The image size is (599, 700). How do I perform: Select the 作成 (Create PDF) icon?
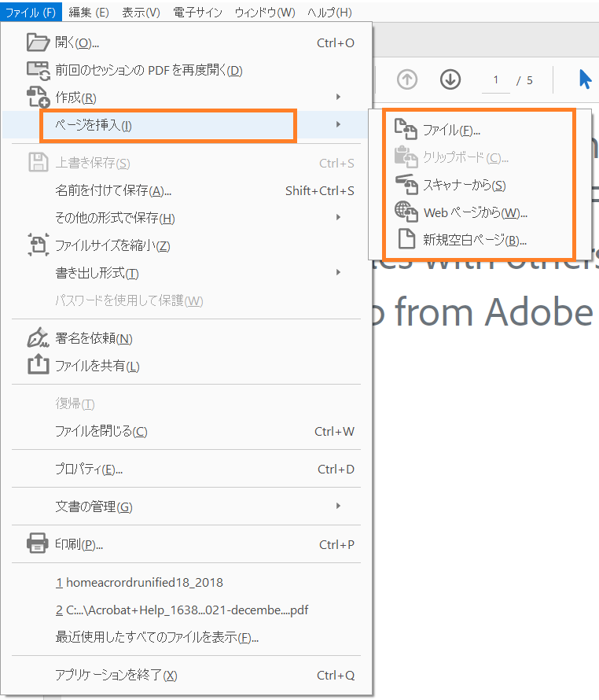(x=38, y=97)
